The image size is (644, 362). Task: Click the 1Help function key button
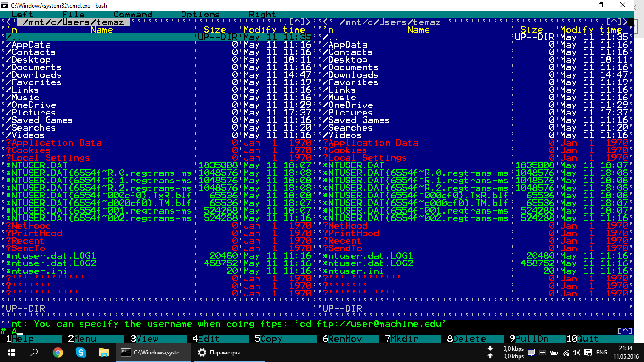click(34, 338)
